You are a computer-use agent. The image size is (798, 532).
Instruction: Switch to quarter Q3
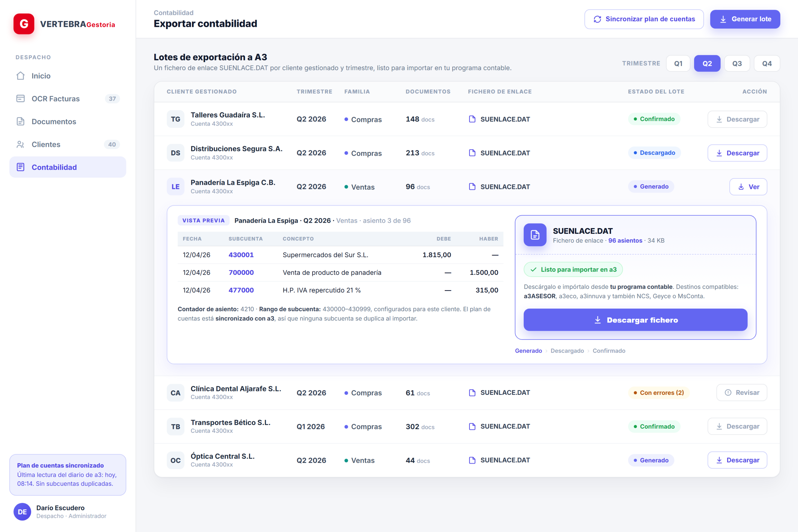[736, 63]
